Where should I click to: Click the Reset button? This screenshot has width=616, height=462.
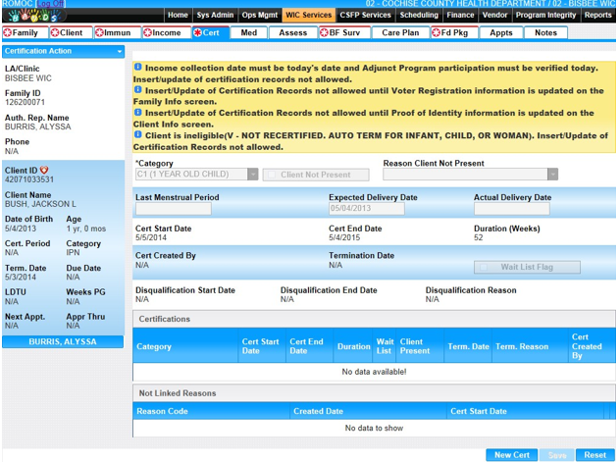595,455
